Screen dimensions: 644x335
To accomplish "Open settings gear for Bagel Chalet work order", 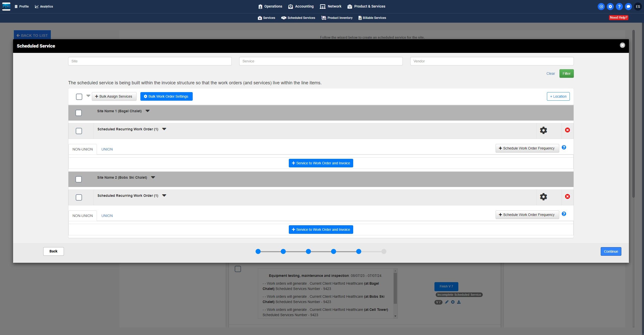I will click(543, 130).
